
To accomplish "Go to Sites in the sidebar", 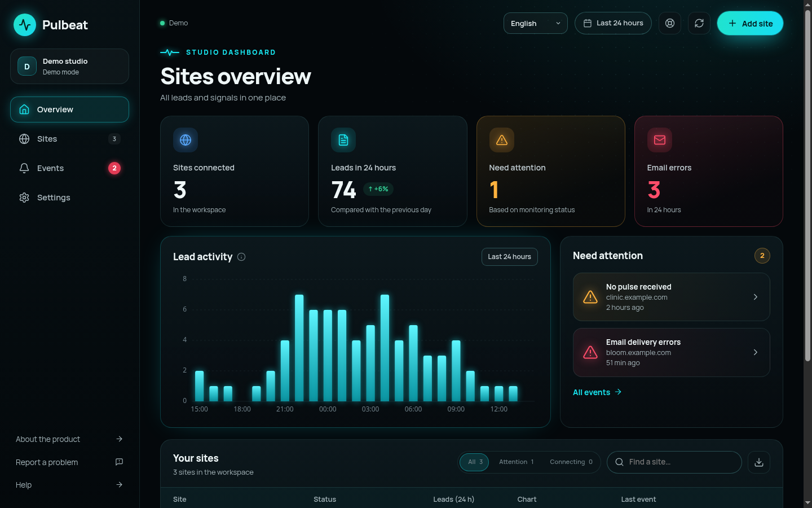I will pyautogui.click(x=69, y=139).
